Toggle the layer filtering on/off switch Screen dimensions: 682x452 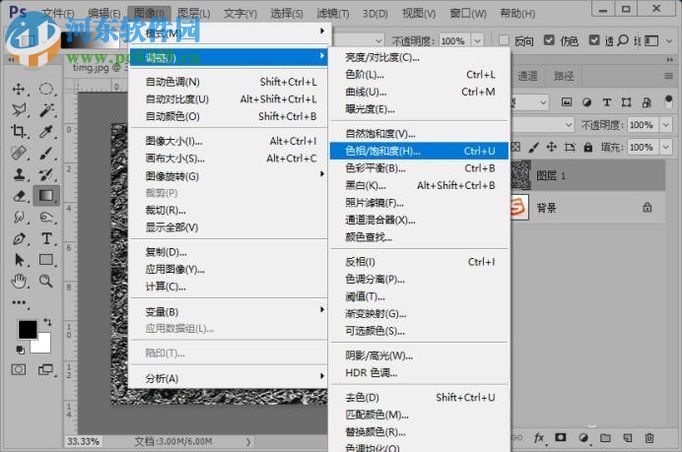(x=669, y=102)
